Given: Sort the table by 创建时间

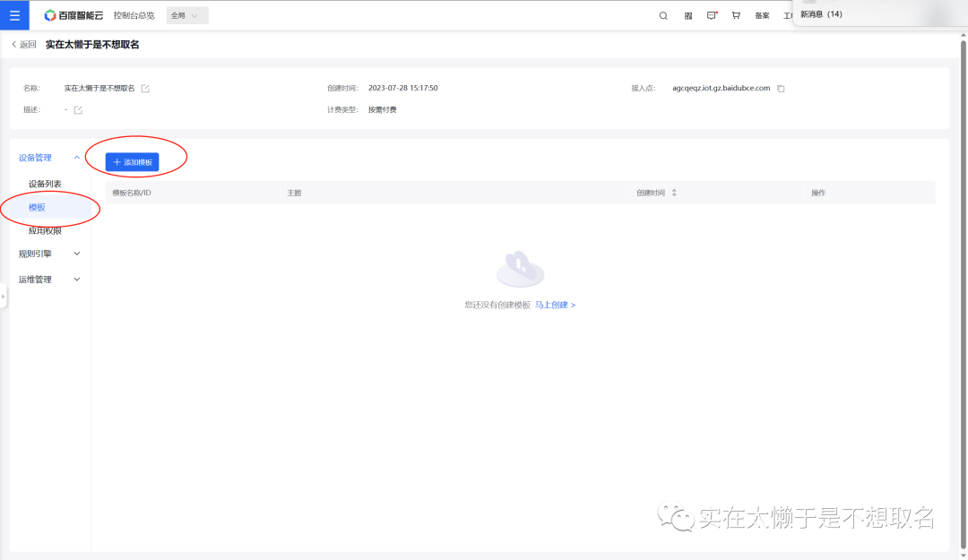Looking at the screenshot, I should [674, 193].
